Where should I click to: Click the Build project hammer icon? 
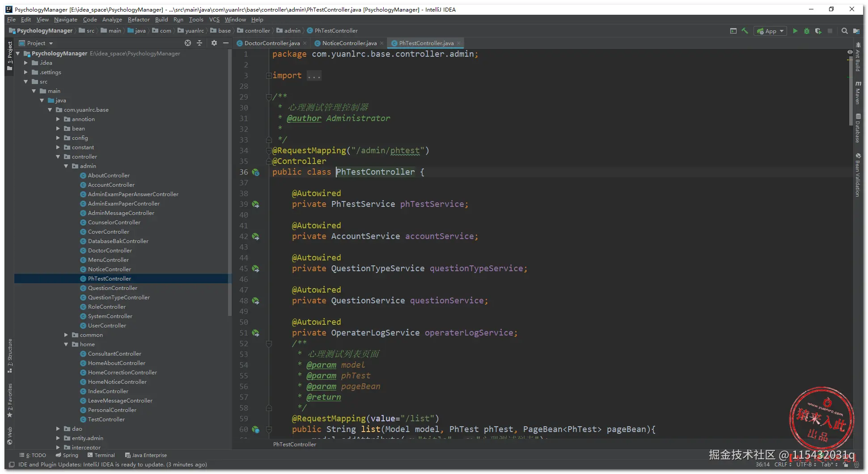[745, 31]
